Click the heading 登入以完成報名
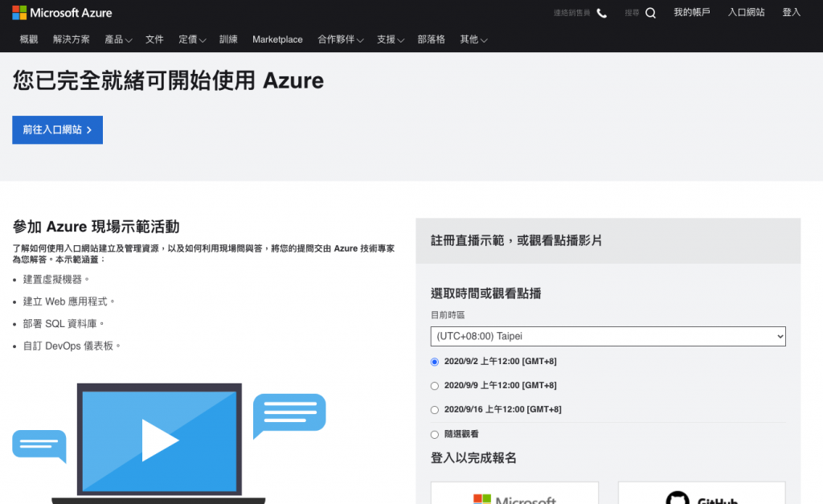823x504 pixels. point(473,458)
